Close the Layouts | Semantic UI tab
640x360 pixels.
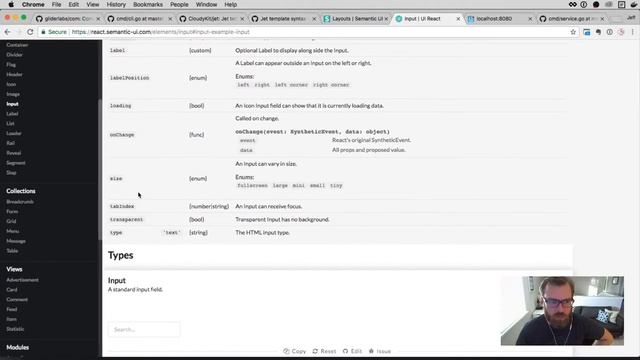(x=386, y=19)
